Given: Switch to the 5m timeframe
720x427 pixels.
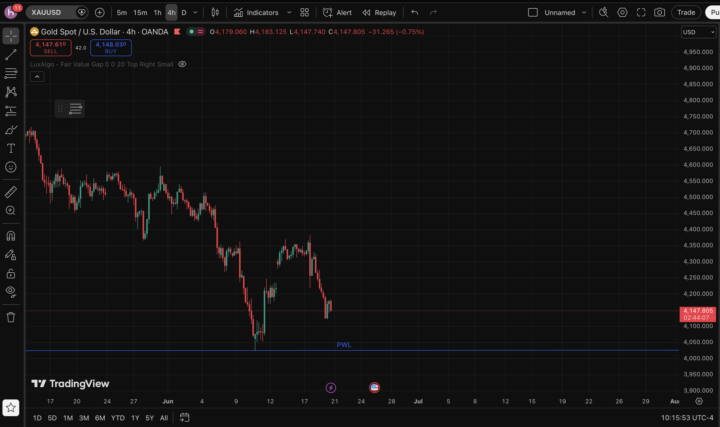Looking at the screenshot, I should pyautogui.click(x=122, y=12).
